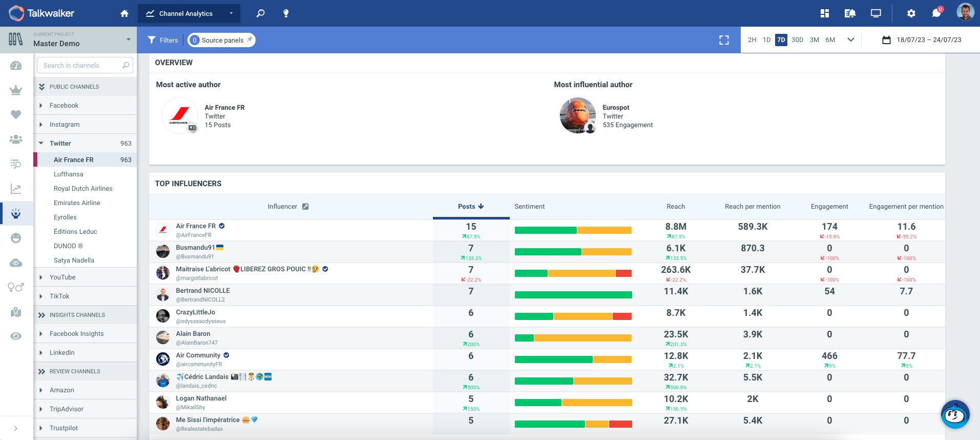
Task: Click Source panels button
Action: click(x=221, y=40)
